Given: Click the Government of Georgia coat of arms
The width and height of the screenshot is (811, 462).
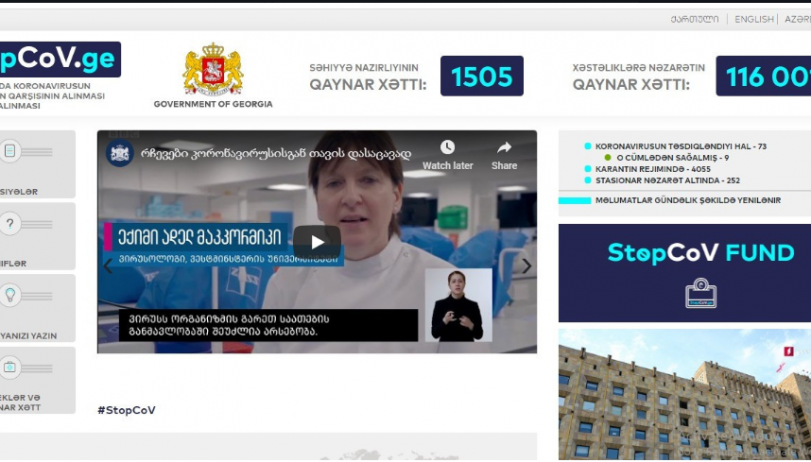Looking at the screenshot, I should click(213, 69).
